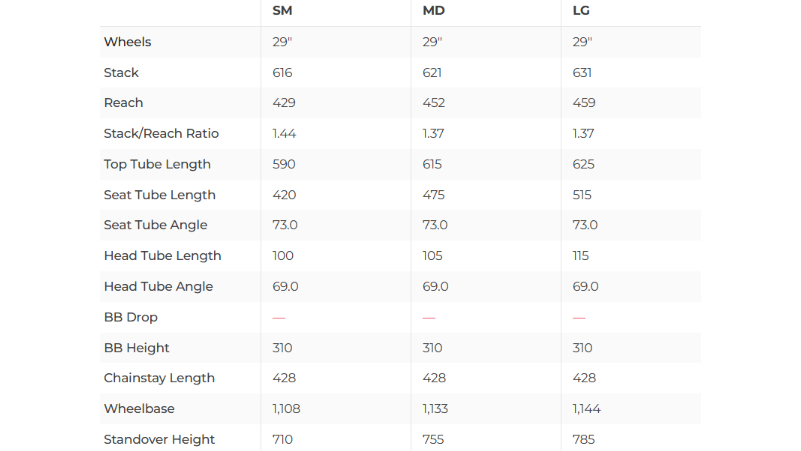Image resolution: width=801 pixels, height=451 pixels.
Task: Click the SM Standover Height value 710
Action: click(x=284, y=439)
